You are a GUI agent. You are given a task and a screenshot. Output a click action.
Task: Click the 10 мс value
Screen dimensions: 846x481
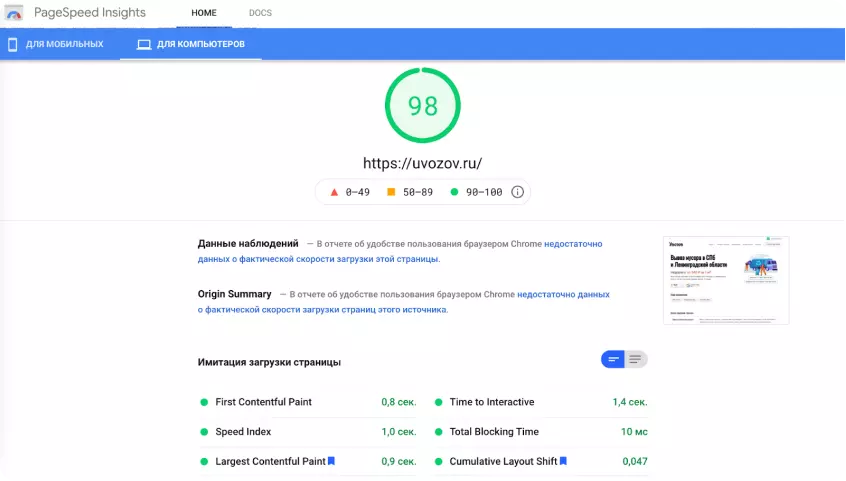(634, 431)
